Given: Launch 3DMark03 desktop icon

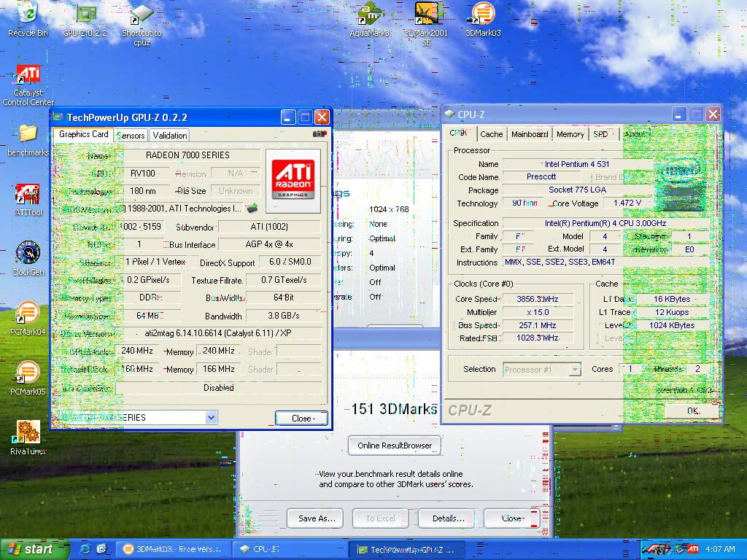Looking at the screenshot, I should click(483, 19).
